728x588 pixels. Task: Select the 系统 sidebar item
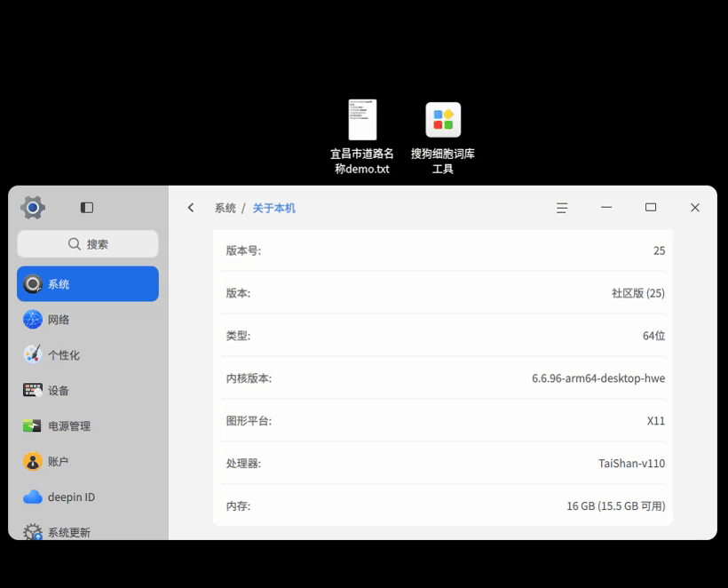[88, 283]
